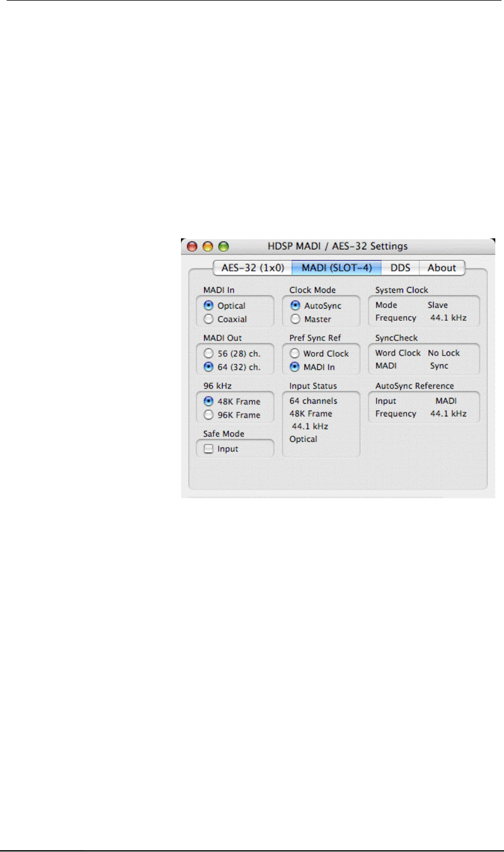This screenshot has height=852, width=504.
Task: Click the Clock Mode group label
Action: coord(313,290)
